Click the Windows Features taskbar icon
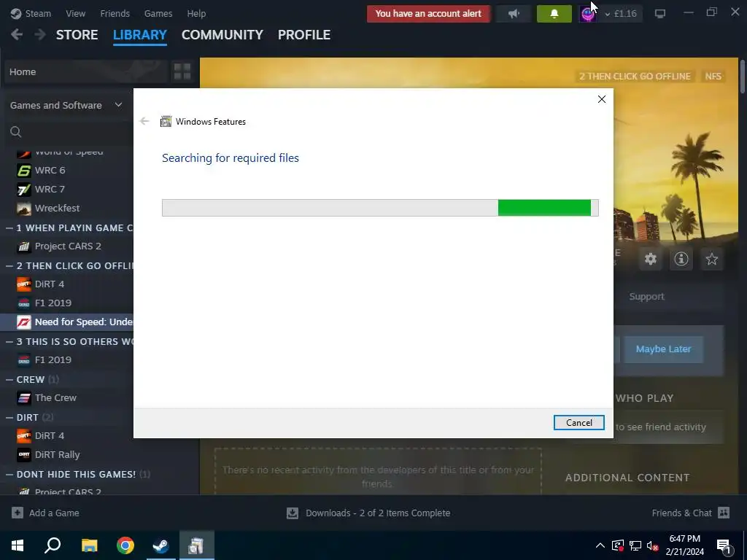This screenshot has width=747, height=560. click(196, 545)
